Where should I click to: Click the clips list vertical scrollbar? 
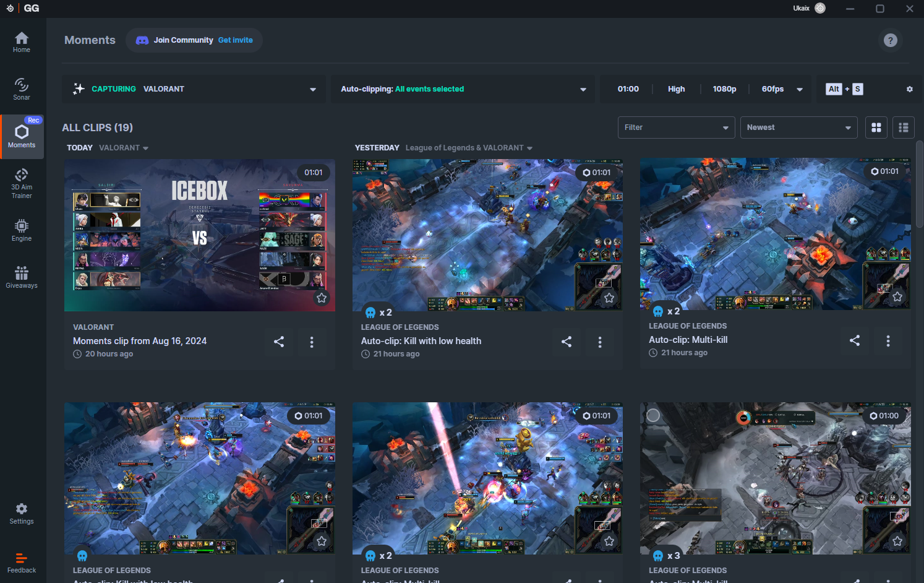920,184
